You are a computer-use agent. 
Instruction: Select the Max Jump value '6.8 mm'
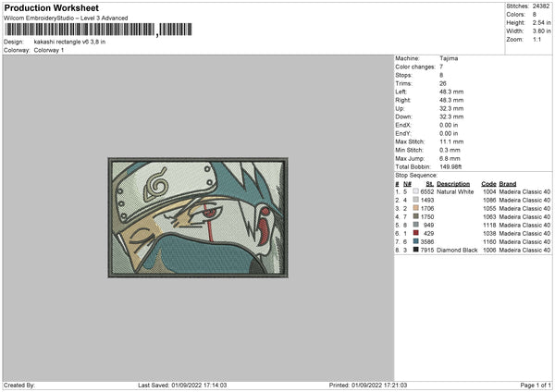click(450, 158)
